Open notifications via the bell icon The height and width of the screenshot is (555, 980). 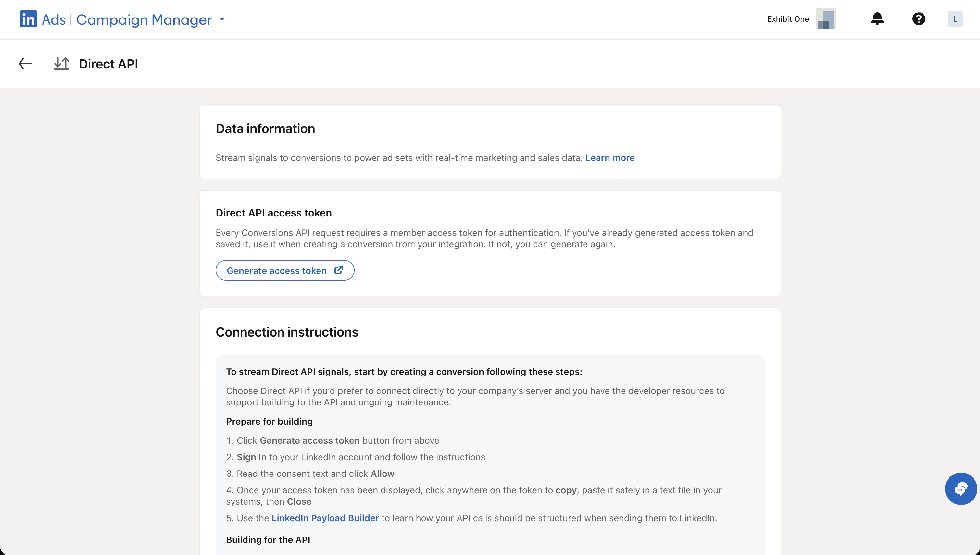[x=877, y=19]
